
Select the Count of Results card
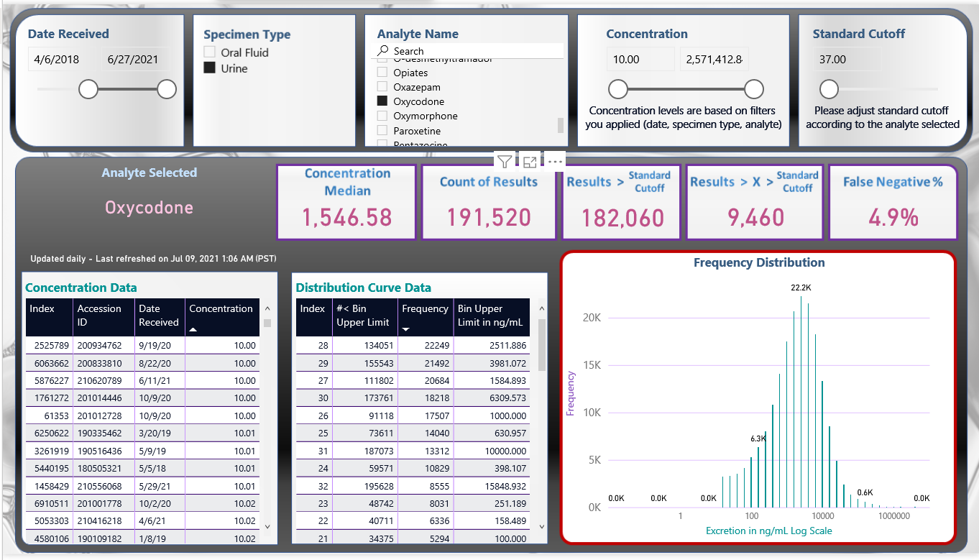click(489, 202)
